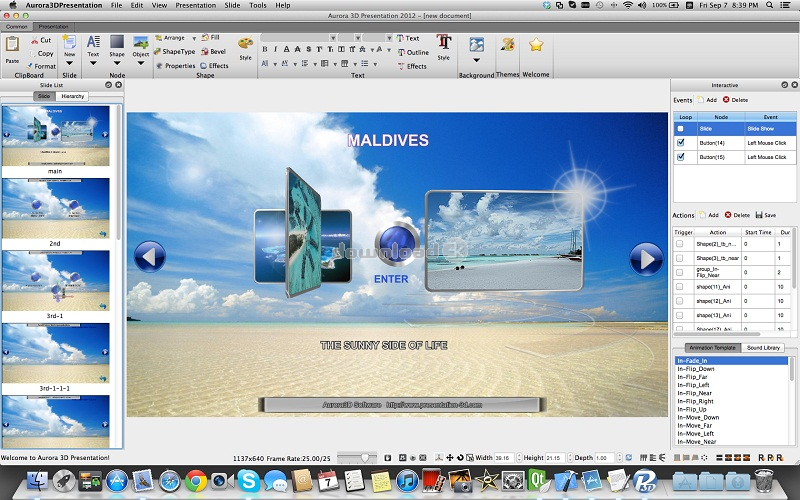
Task: Click the blue ENTER sphere button
Action: click(x=397, y=242)
